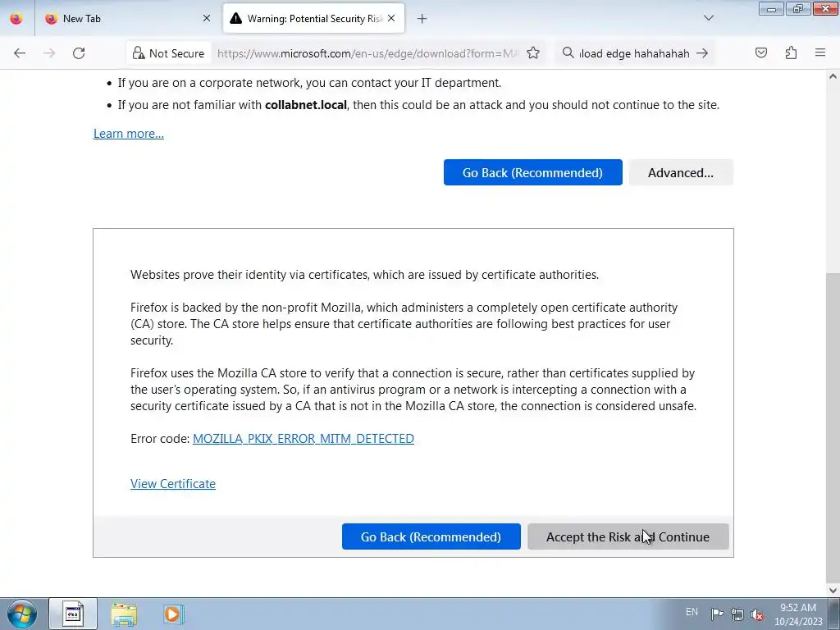Close the Warning: Potential Security Risk tab
This screenshot has width=840, height=630.
[x=391, y=18]
